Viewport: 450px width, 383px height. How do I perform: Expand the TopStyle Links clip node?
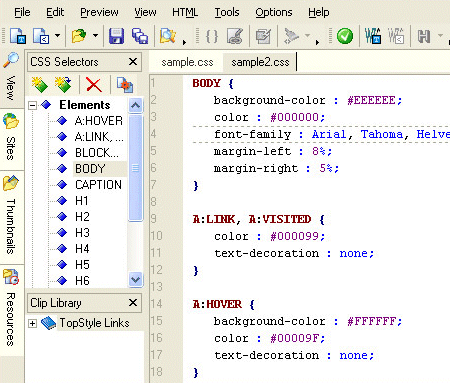[32, 323]
